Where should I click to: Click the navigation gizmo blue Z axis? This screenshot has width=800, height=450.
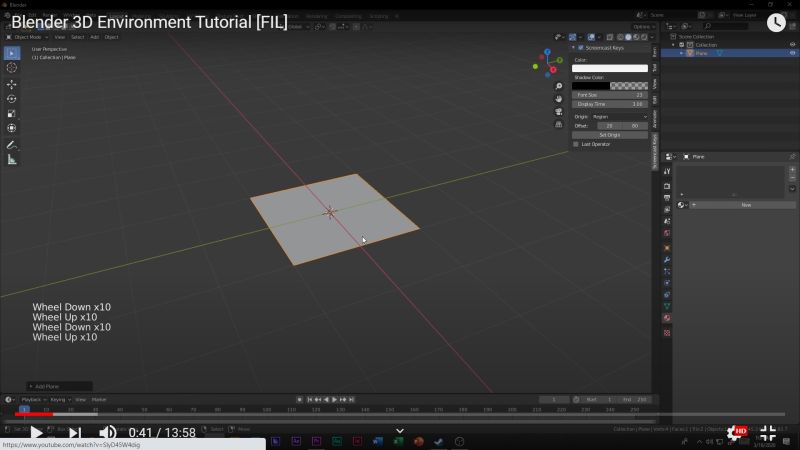point(547,52)
